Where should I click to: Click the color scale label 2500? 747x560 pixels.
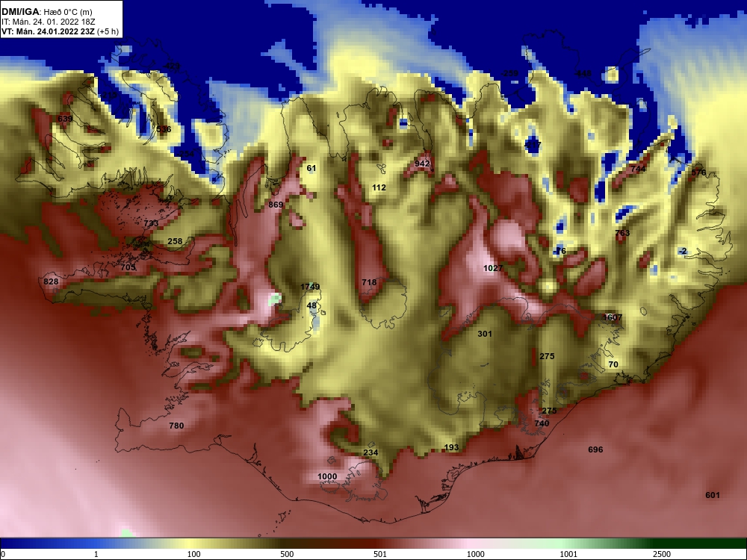pos(662,554)
